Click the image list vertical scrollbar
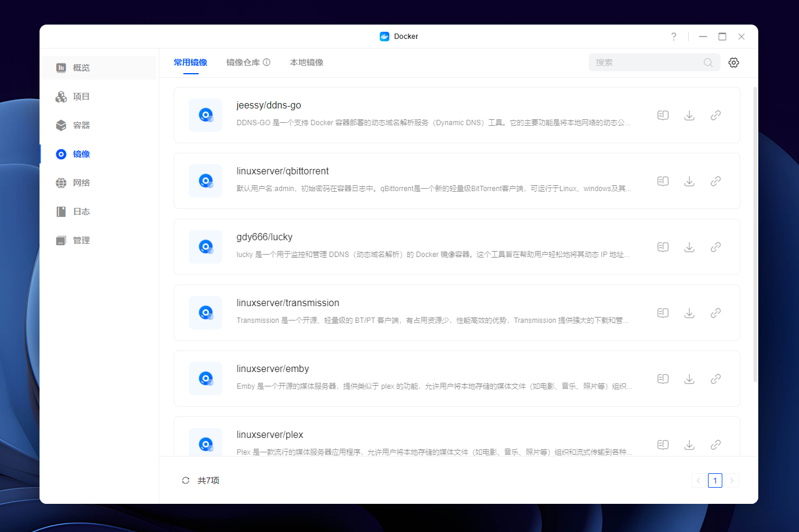The width and height of the screenshot is (799, 532). 755,235
